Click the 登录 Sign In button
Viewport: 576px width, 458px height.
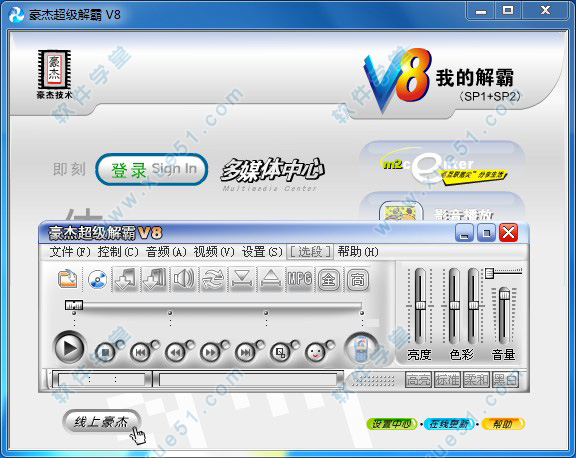pyautogui.click(x=152, y=170)
